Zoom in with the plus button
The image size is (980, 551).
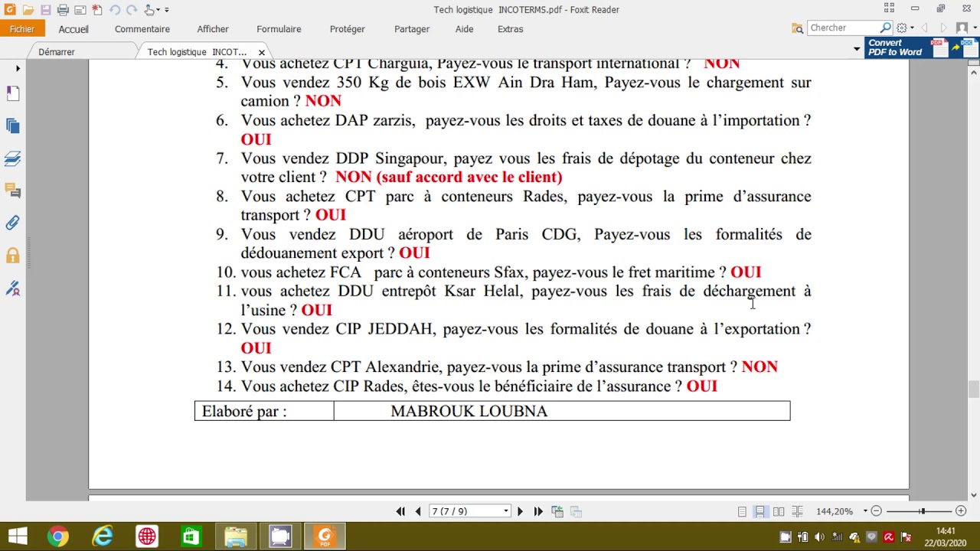(x=961, y=511)
